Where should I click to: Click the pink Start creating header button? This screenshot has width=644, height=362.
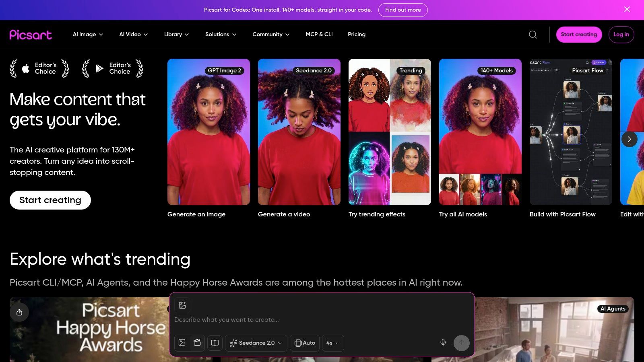click(579, 35)
